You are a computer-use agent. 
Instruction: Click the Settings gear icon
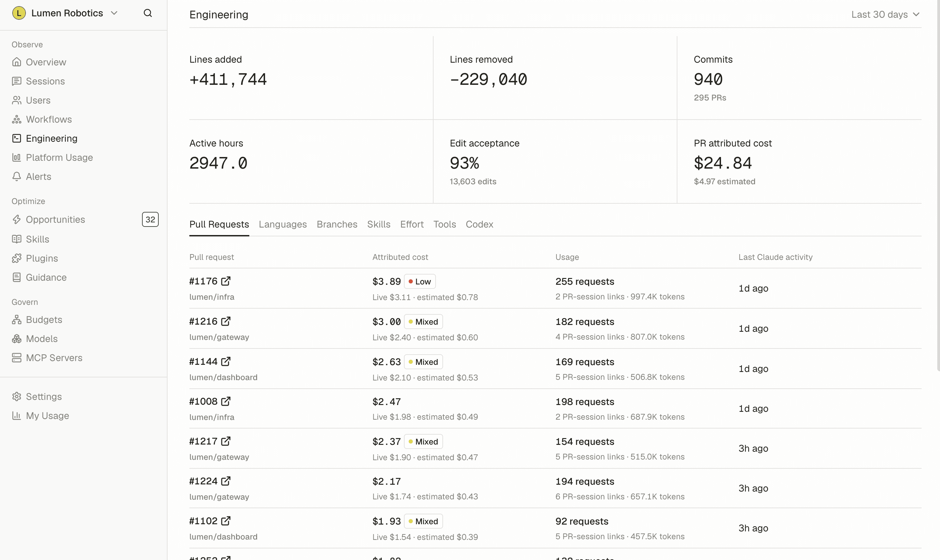17,396
